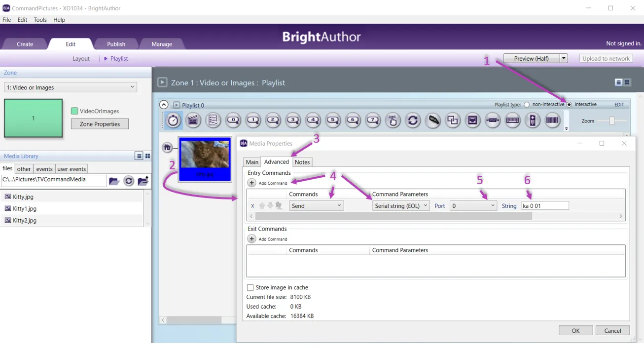Viewport: 644px width, 354px height.
Task: Open the Send command dropdown
Action: [x=317, y=206]
